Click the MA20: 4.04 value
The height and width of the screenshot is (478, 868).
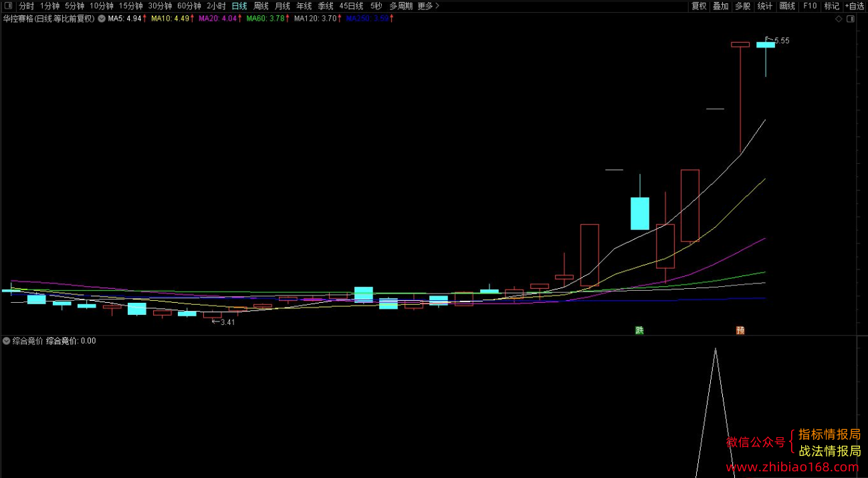[218, 19]
